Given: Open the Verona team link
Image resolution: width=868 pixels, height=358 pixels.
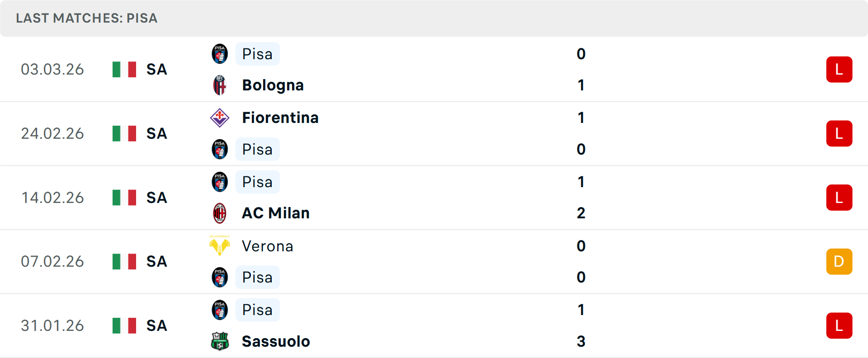Looking at the screenshot, I should coord(268,246).
